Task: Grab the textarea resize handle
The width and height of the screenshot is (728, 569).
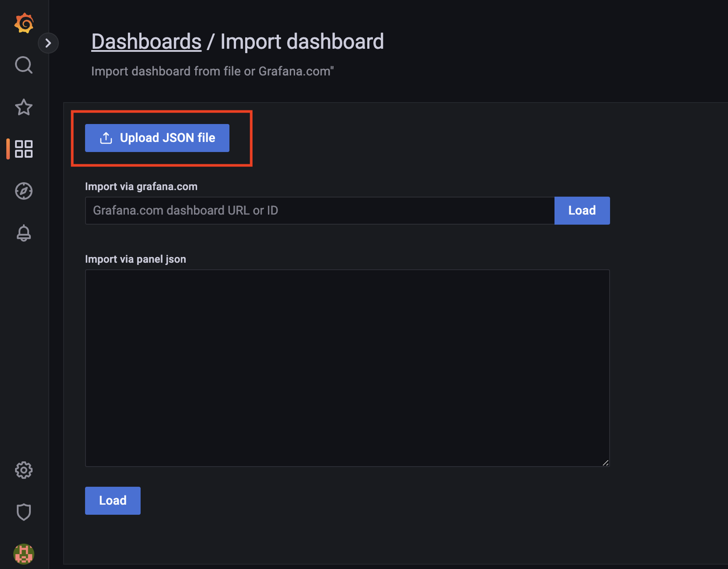Action: click(605, 463)
